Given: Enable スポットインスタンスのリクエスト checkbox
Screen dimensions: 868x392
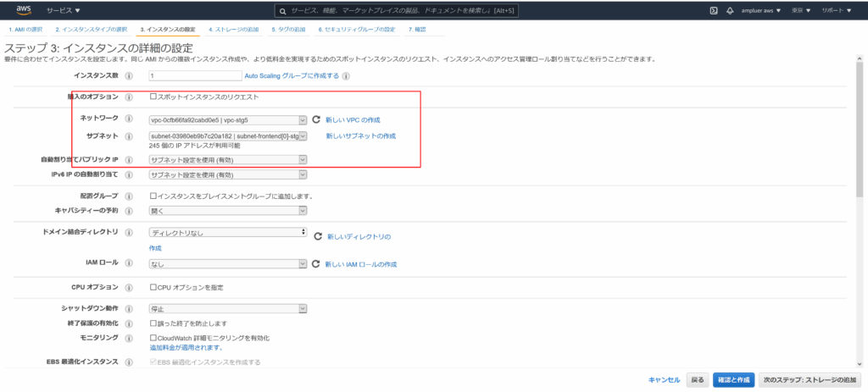Looking at the screenshot, I should (153, 97).
